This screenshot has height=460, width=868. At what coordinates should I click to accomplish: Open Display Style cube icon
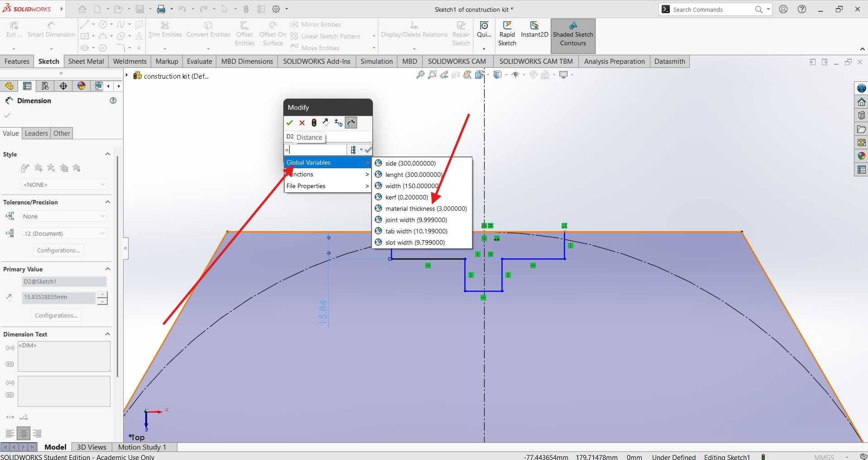tap(497, 75)
